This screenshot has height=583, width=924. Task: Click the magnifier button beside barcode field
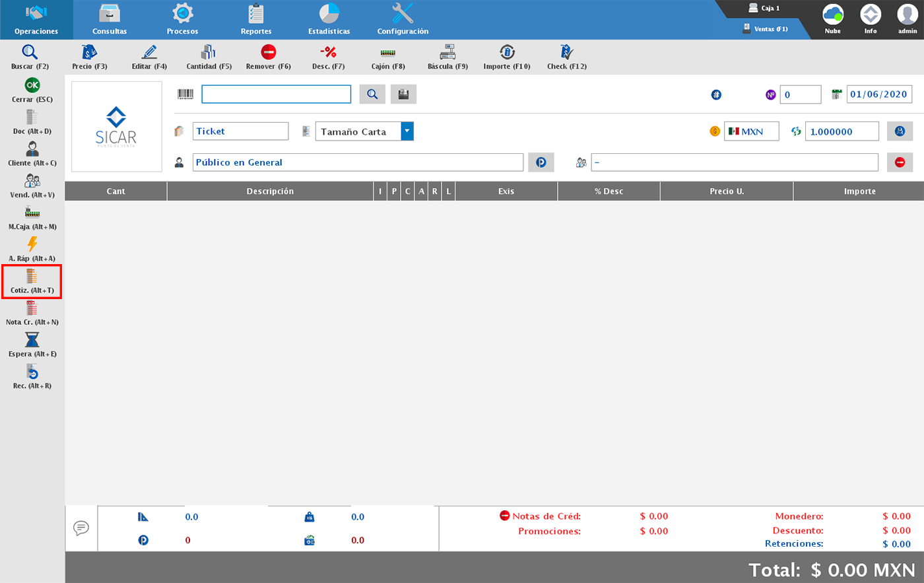tap(372, 94)
